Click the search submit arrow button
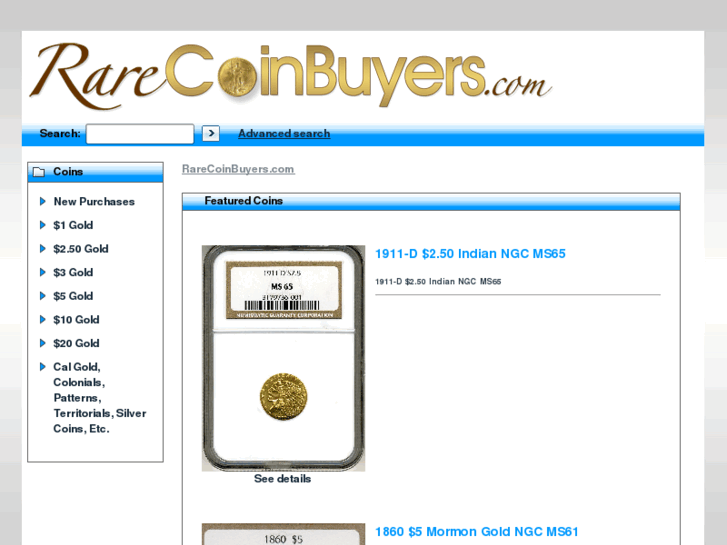The height and width of the screenshot is (545, 727). click(x=211, y=134)
